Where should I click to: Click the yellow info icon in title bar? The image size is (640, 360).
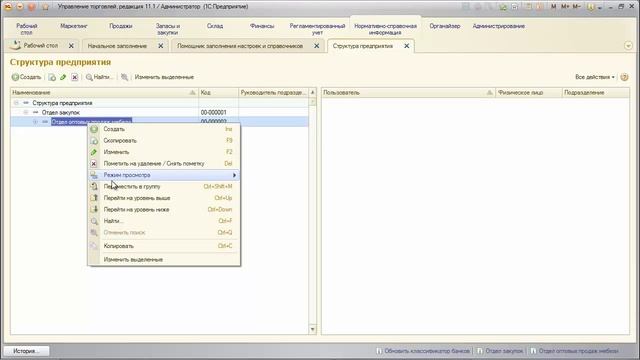591,7
